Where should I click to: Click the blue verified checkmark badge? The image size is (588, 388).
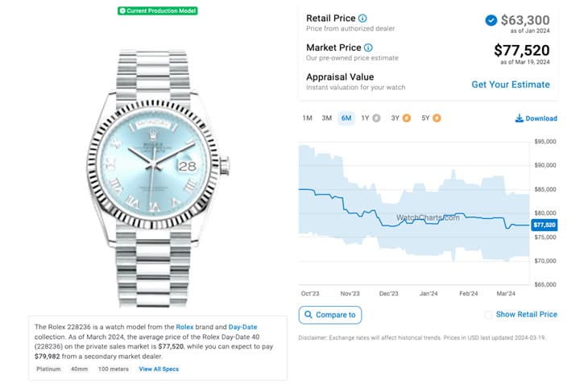click(x=491, y=20)
